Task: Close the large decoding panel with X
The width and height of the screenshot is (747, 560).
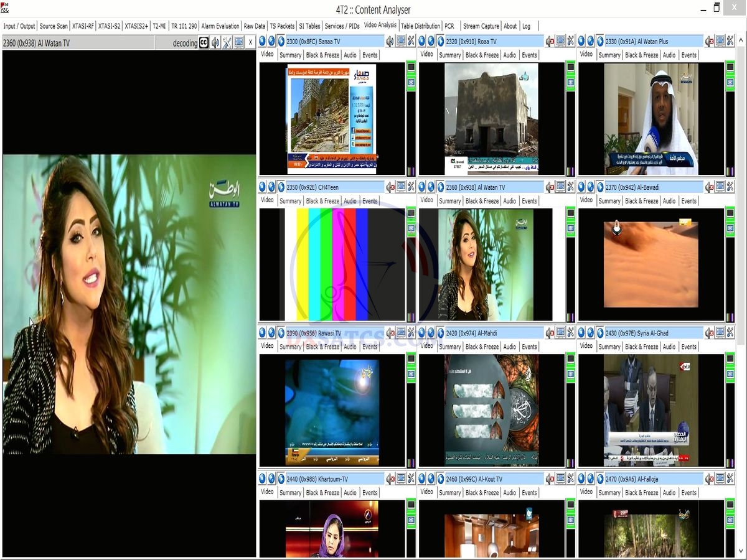Action: 250,42
